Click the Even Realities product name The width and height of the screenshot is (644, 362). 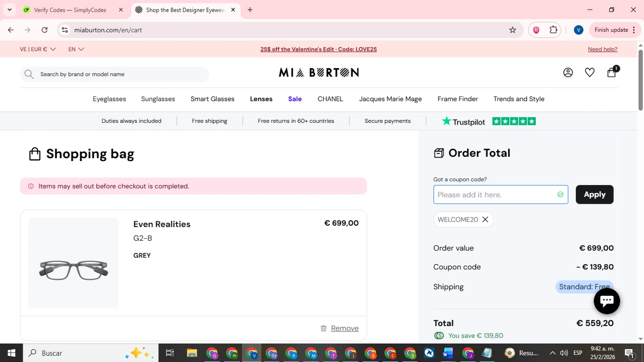tap(162, 224)
